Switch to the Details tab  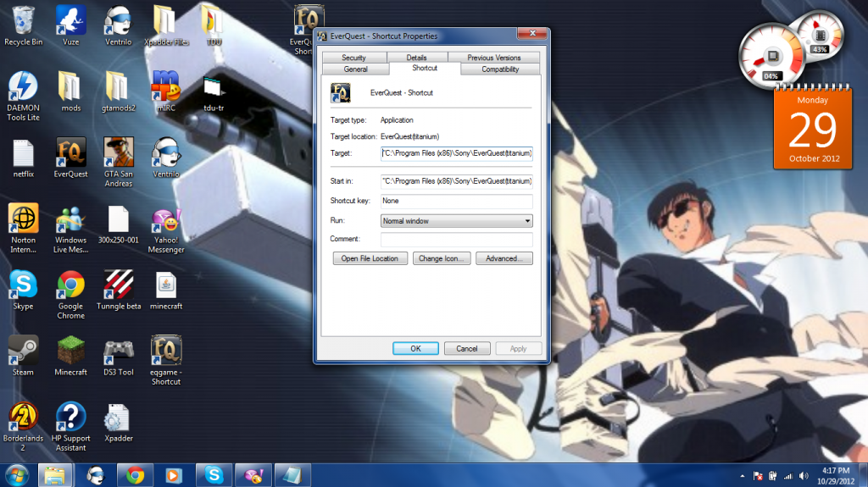416,58
